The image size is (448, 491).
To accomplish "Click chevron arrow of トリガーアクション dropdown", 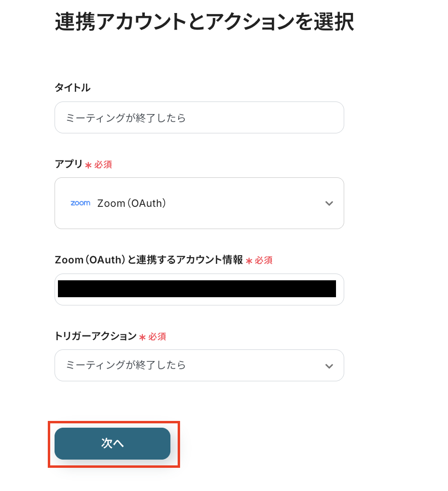I will click(x=329, y=366).
